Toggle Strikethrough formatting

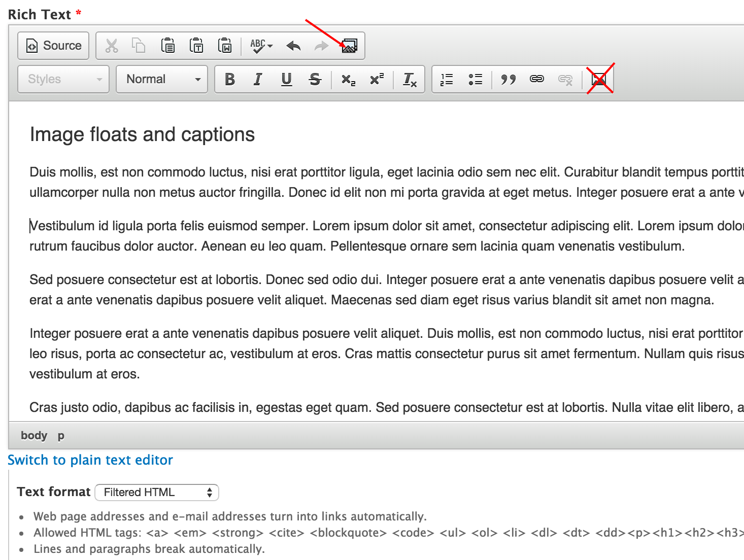coord(315,79)
